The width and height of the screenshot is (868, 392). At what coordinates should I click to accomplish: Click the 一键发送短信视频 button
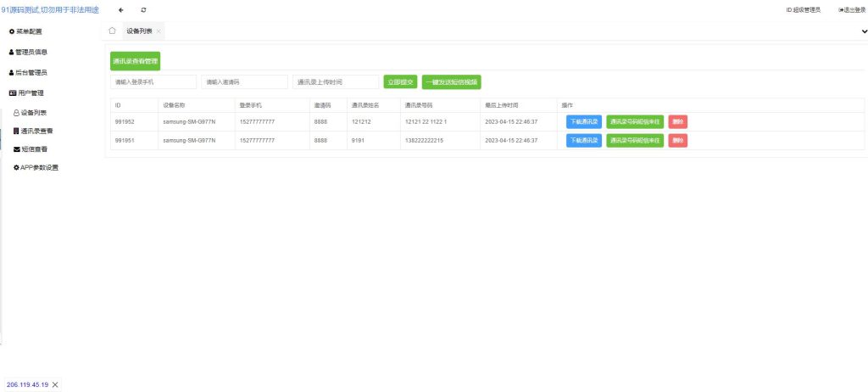click(x=452, y=82)
